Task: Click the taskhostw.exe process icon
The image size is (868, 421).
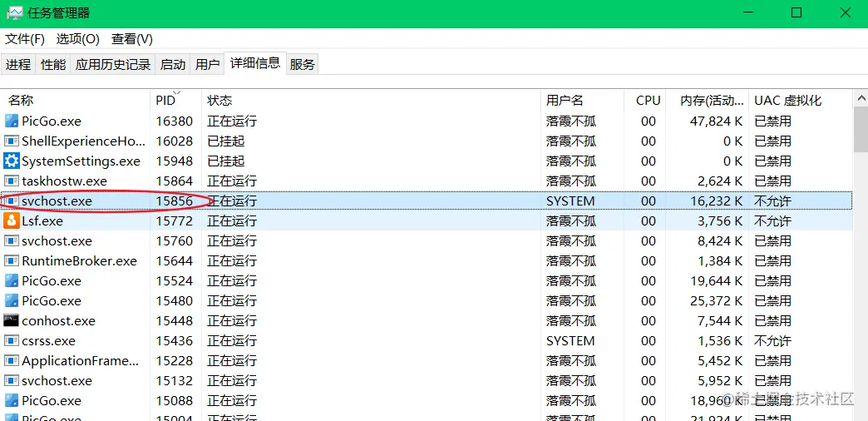Action: (11, 181)
